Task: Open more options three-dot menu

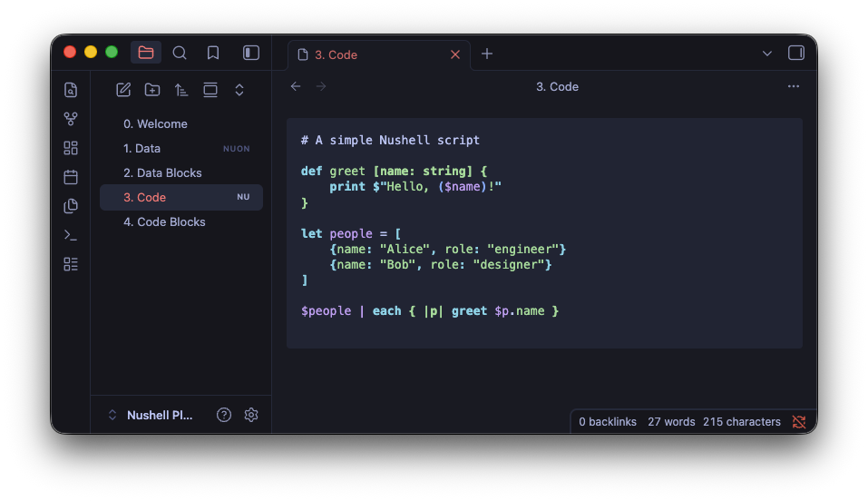Action: pyautogui.click(x=794, y=86)
